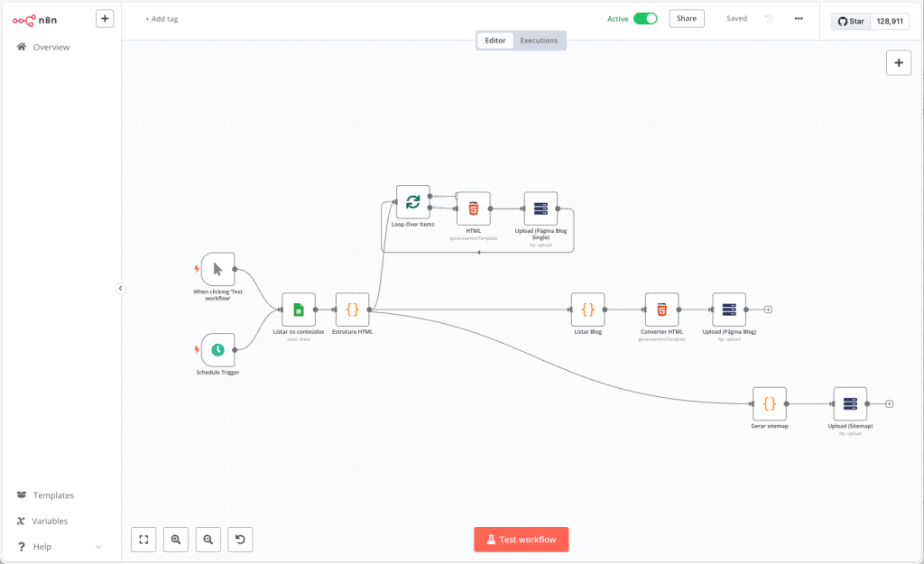This screenshot has width=924, height=564.
Task: Click the Add tag field
Action: pyautogui.click(x=162, y=19)
